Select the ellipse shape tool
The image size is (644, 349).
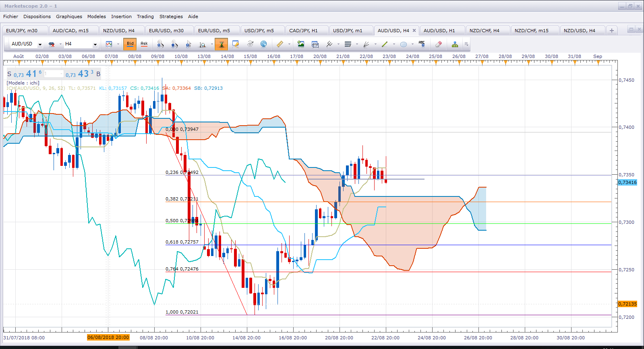point(403,44)
